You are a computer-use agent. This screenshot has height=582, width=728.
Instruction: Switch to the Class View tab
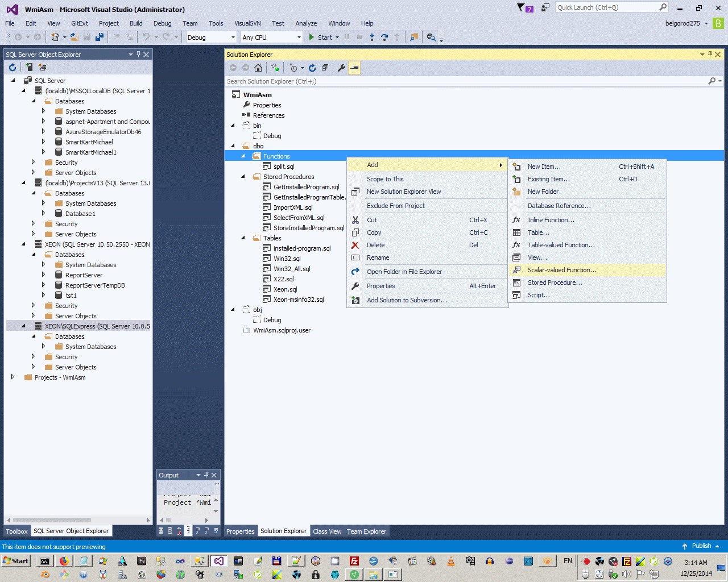tap(327, 531)
